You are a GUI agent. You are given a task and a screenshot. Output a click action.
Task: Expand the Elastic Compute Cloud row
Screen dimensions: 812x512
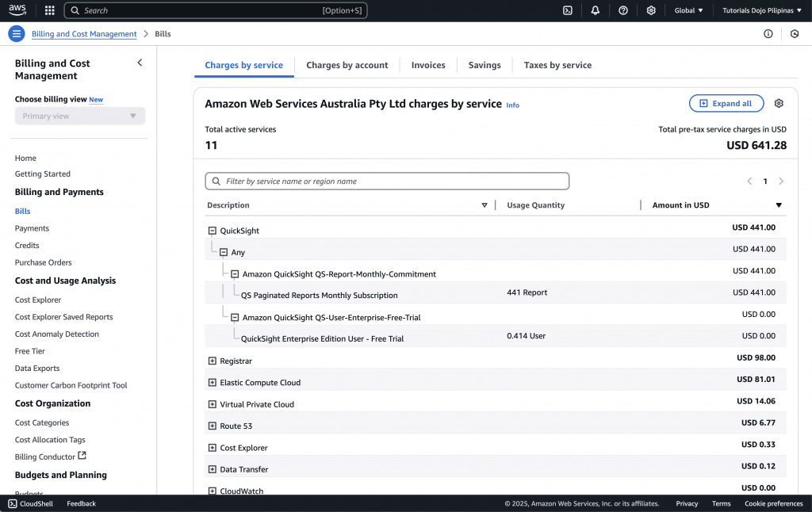pyautogui.click(x=212, y=382)
